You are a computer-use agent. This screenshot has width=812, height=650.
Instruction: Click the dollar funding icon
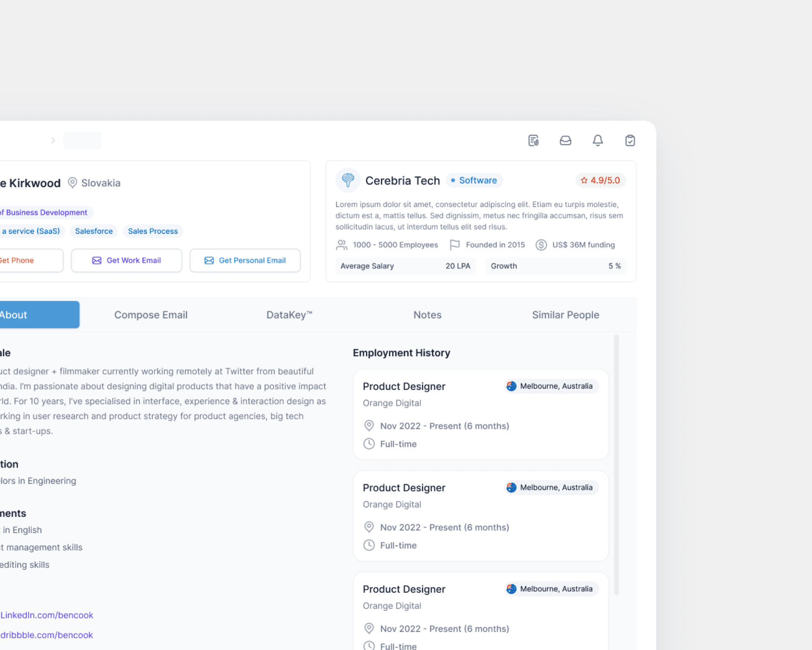[x=541, y=245]
